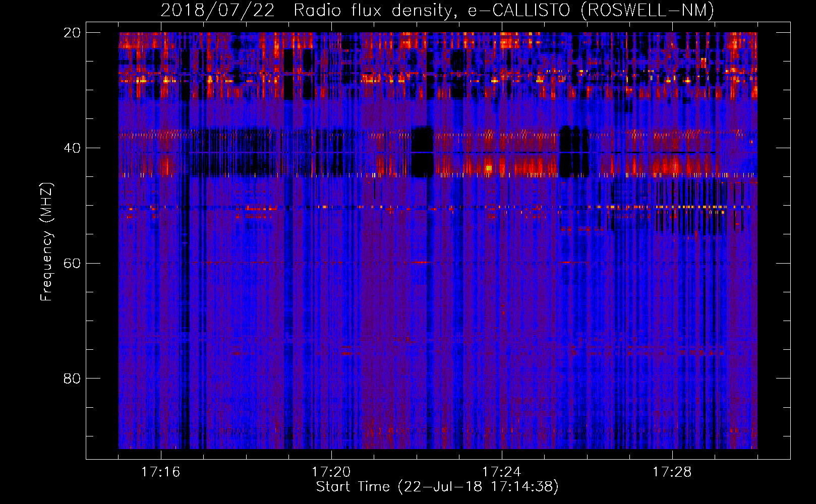
Task: Click the frequency tick label "80"
Action: pos(72,379)
